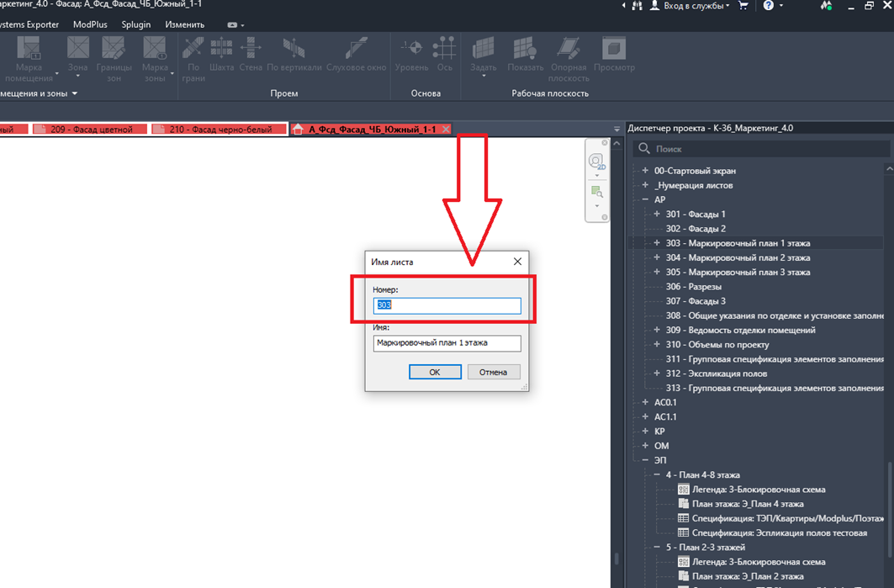Select sheet 310 - Объемы по проекту
Viewport: 894px width, 588px height.
[717, 345]
